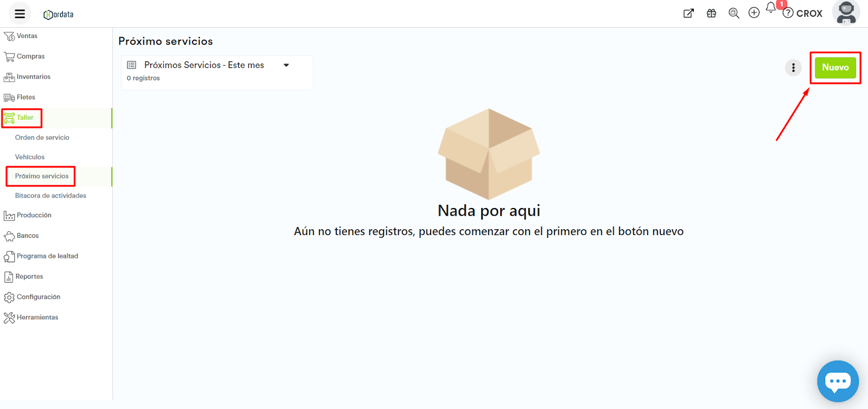Viewport: 868px width, 409px height.
Task: Go to Bitacora de actividades
Action: coord(50,196)
